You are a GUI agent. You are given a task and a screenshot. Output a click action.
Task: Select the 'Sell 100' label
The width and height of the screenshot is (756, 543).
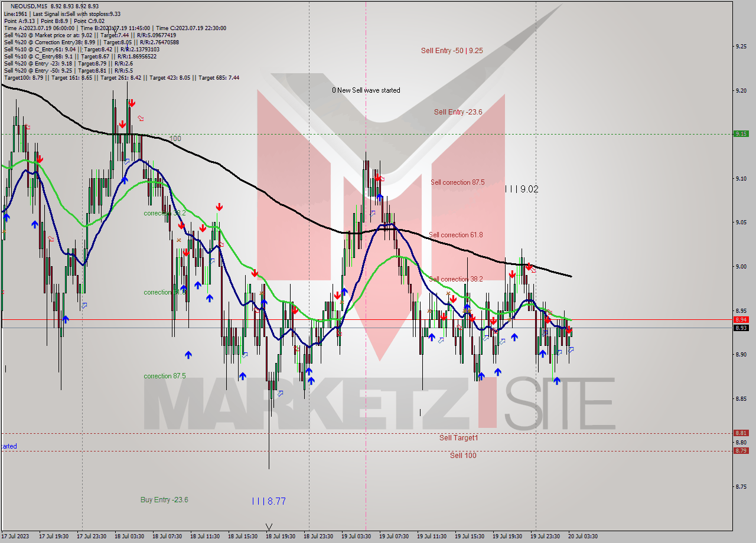click(463, 456)
